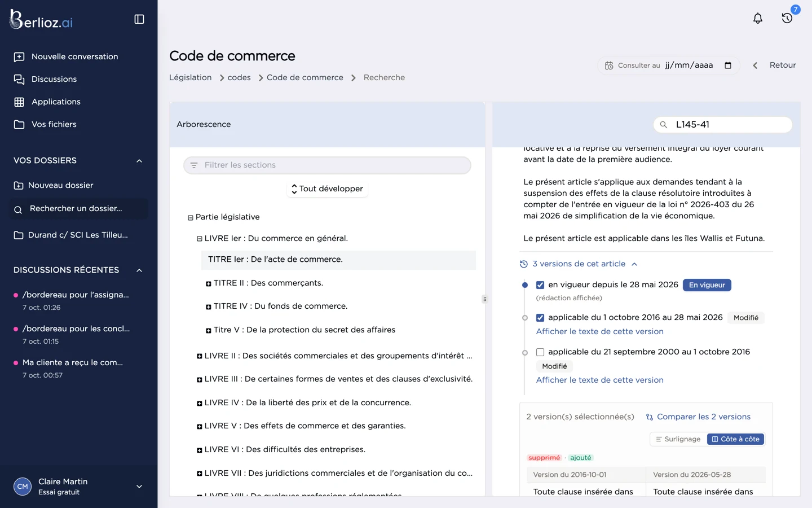Expand TITRE IV : Du fonds de commerce
Viewport: 812px width, 508px height.
point(209,307)
